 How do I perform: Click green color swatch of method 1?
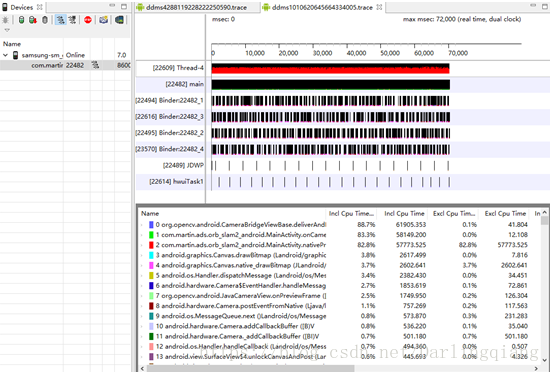pos(151,235)
